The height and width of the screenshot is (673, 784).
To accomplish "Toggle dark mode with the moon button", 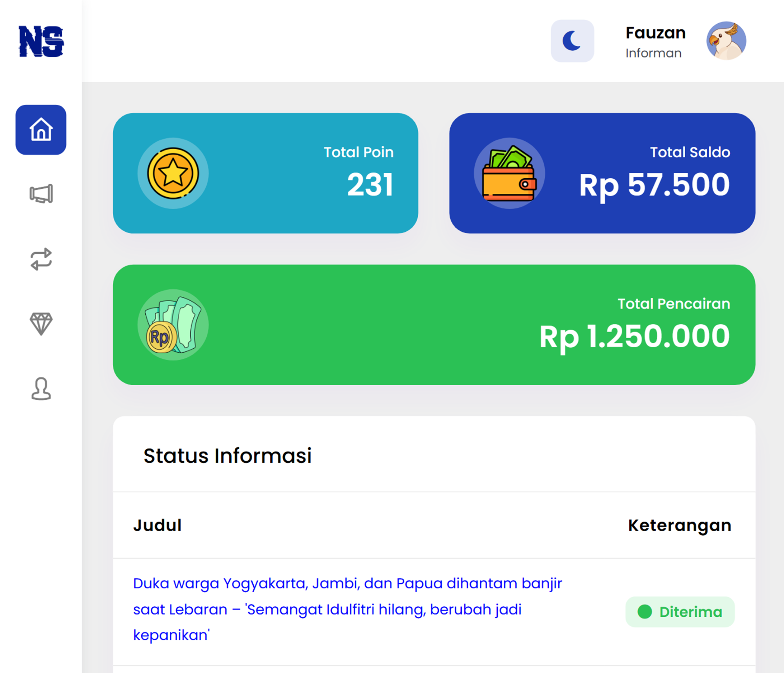I will (x=572, y=41).
